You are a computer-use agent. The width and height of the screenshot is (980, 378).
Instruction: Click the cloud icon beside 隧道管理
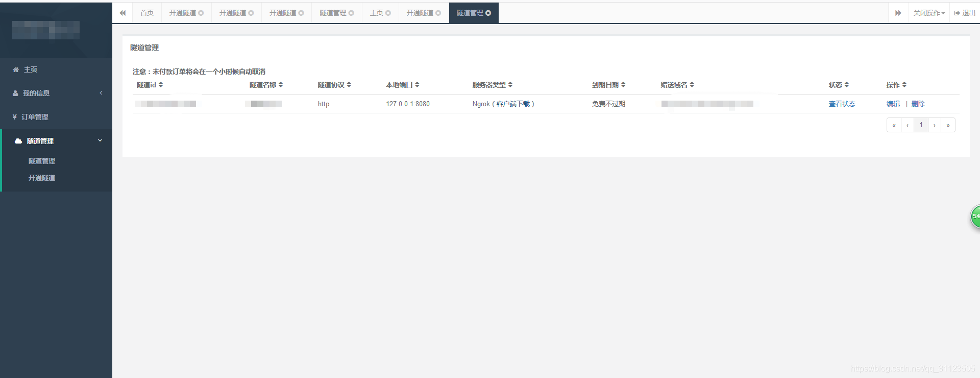(18, 141)
